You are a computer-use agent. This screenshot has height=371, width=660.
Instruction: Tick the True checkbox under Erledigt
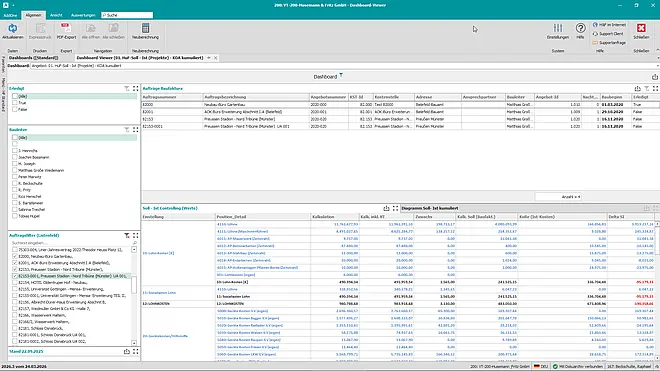pos(15,103)
